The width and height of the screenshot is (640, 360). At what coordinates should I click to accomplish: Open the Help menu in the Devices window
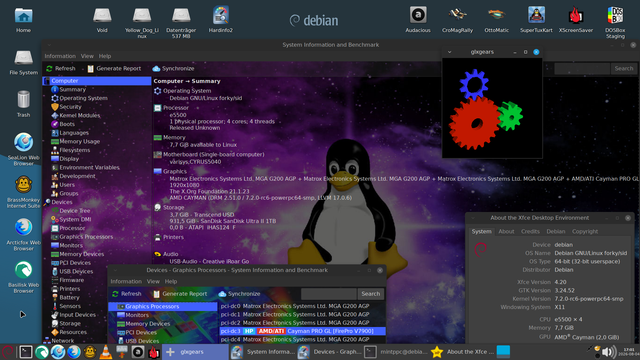(x=171, y=281)
